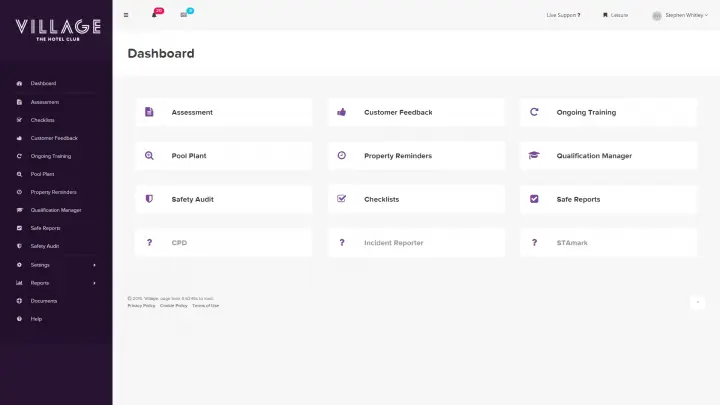Screen dimensions: 720x405
Task: Click the sidebar Settings gear icon
Action: click(19, 265)
